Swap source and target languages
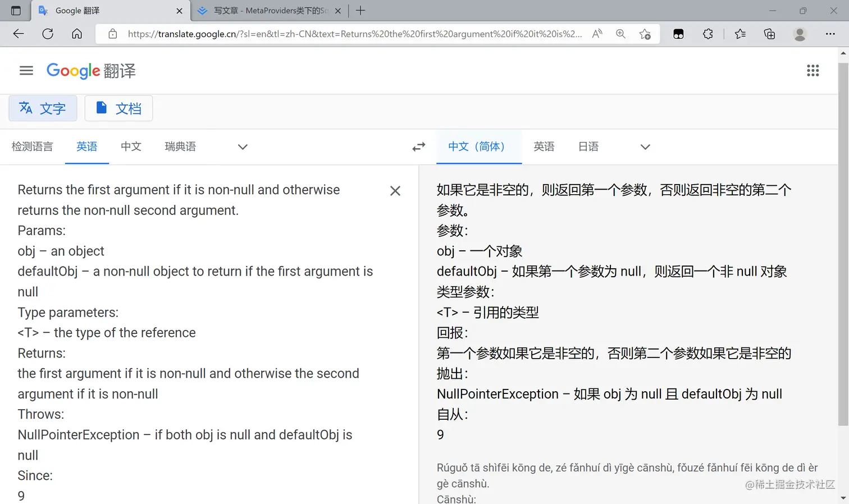Screen dimensions: 849x504 419,147
